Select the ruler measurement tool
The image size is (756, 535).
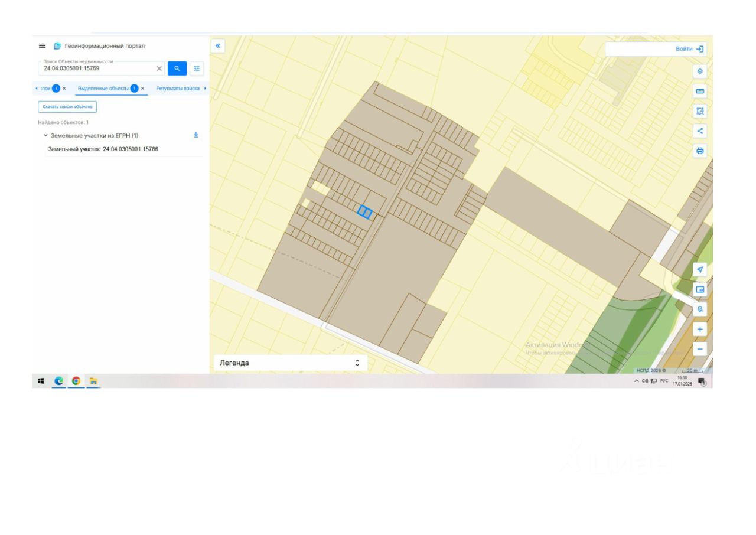pos(700,91)
